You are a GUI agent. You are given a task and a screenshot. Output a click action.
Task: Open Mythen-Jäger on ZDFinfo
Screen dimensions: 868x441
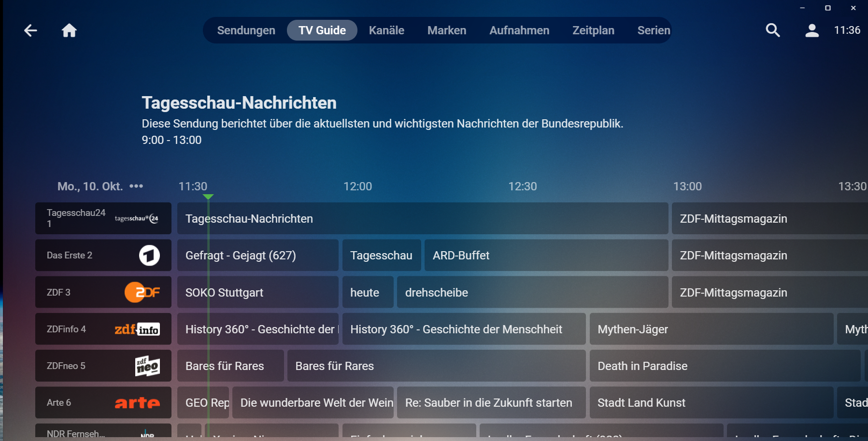coord(711,329)
